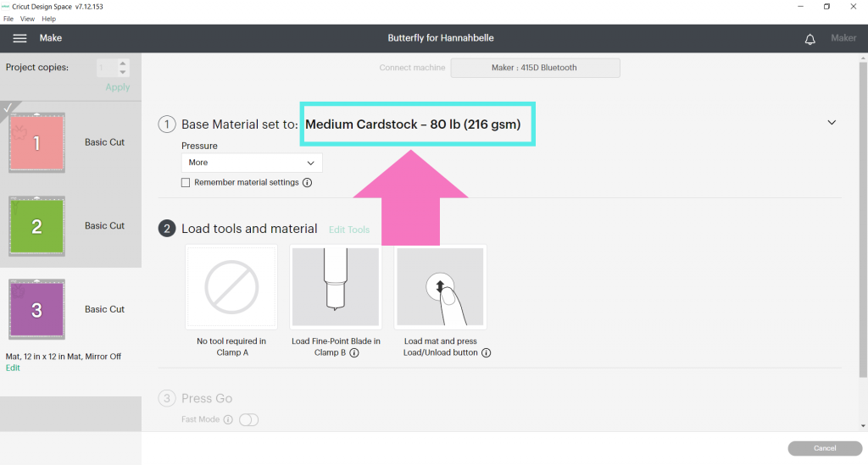Click info icon next to Clamp B
This screenshot has width=868, height=465.
tap(354, 352)
